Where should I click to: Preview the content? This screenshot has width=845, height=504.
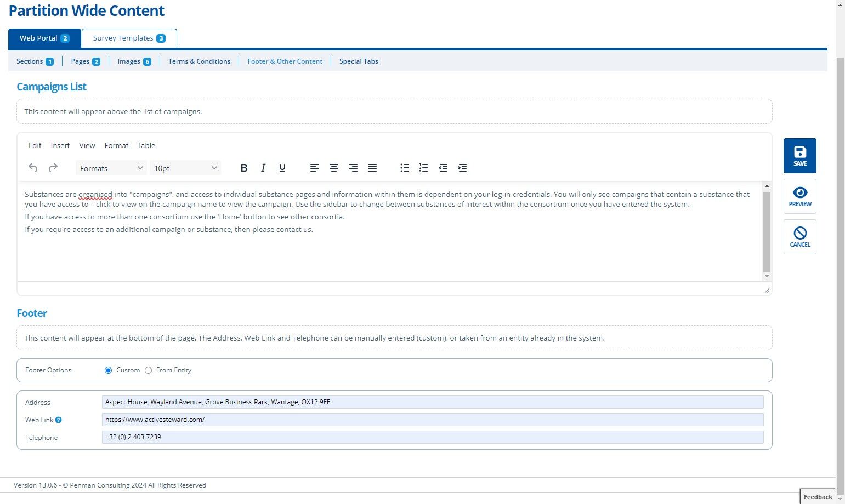click(800, 196)
